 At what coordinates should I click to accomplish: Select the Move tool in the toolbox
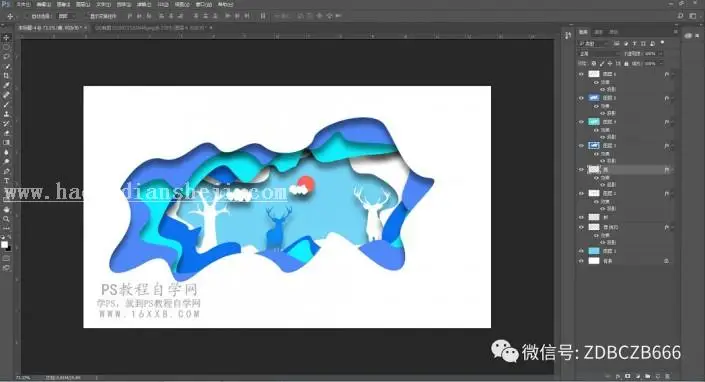point(6,38)
